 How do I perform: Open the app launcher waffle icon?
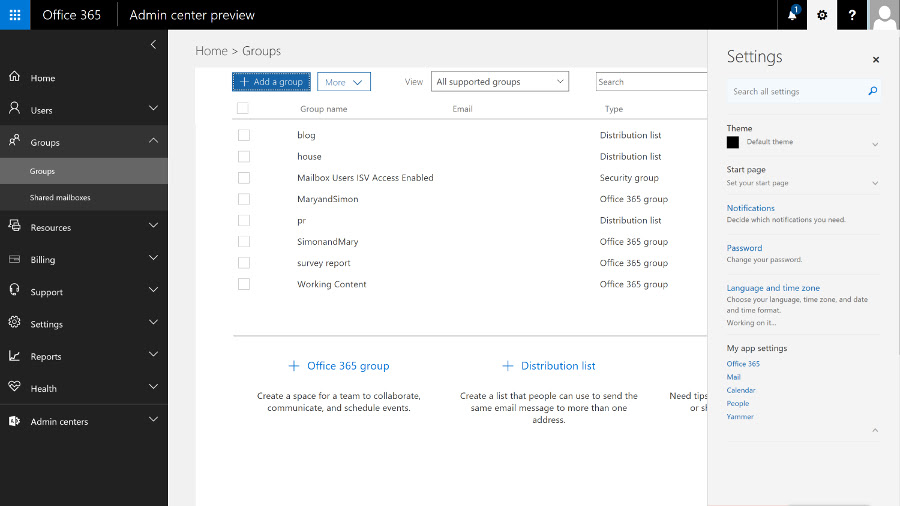click(15, 15)
